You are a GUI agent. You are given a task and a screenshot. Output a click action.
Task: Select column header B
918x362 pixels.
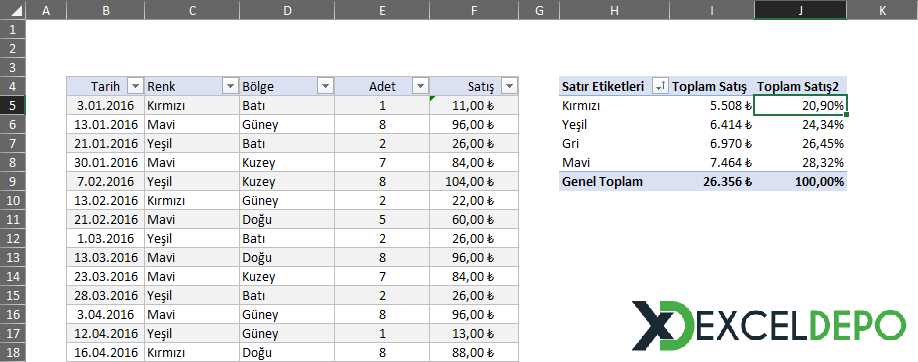pos(105,9)
